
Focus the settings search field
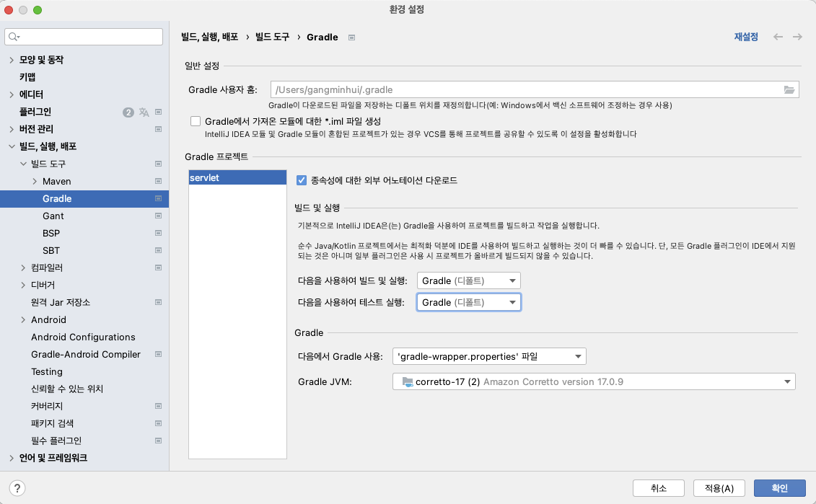pos(84,36)
